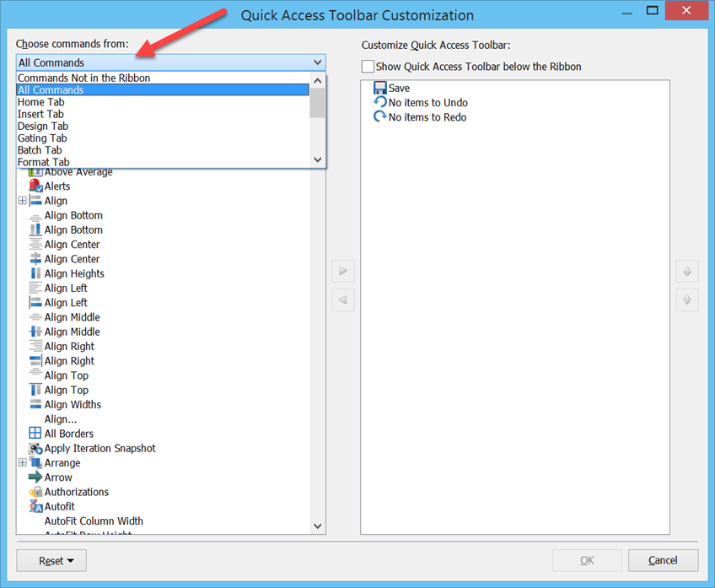The height and width of the screenshot is (588, 715).
Task: Select the All Borders grid icon
Action: 35,434
